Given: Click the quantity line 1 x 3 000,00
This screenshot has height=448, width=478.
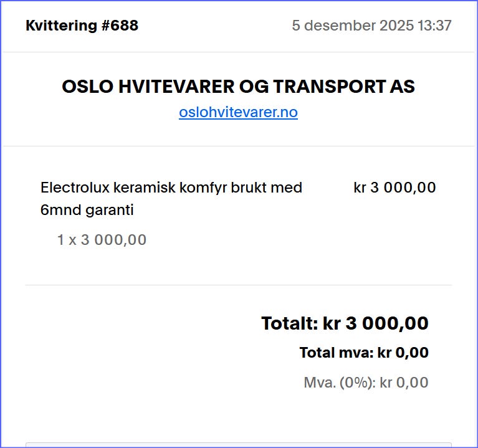Looking at the screenshot, I should tap(102, 240).
